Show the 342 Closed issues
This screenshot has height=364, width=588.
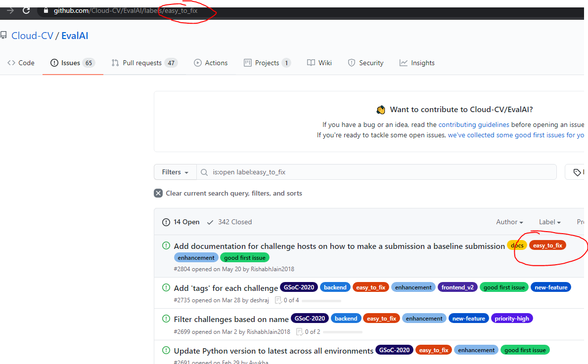click(229, 222)
